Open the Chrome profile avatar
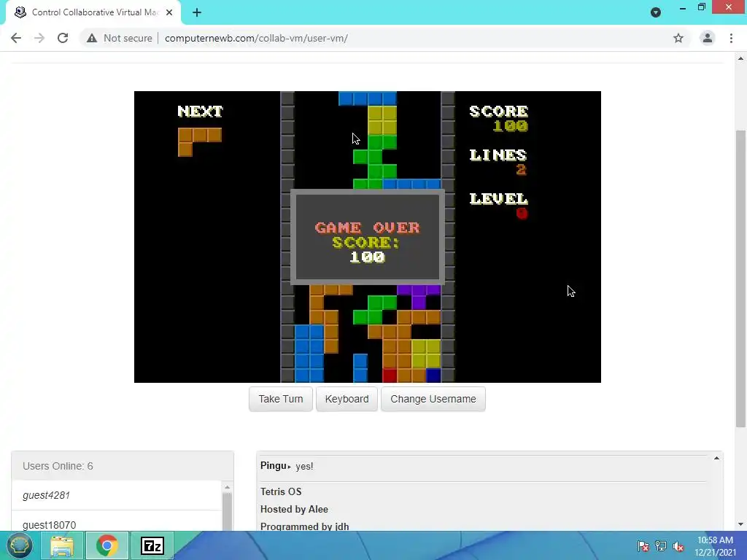Screen dimensions: 747x560 click(708, 38)
